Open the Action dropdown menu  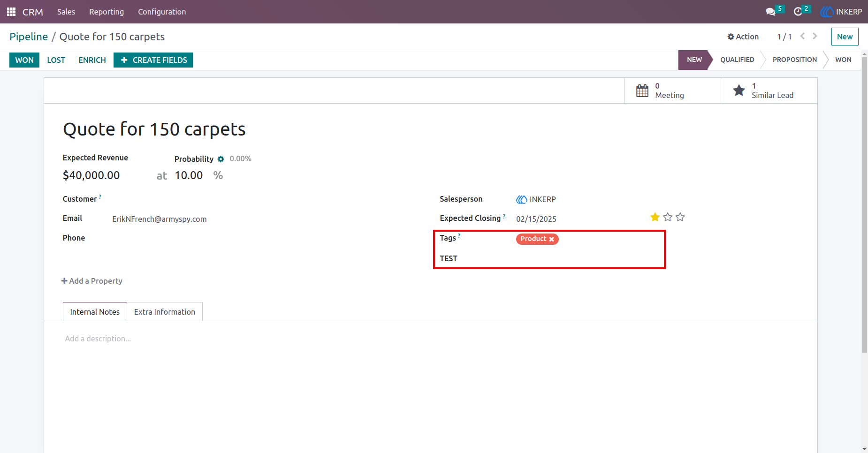click(x=743, y=37)
